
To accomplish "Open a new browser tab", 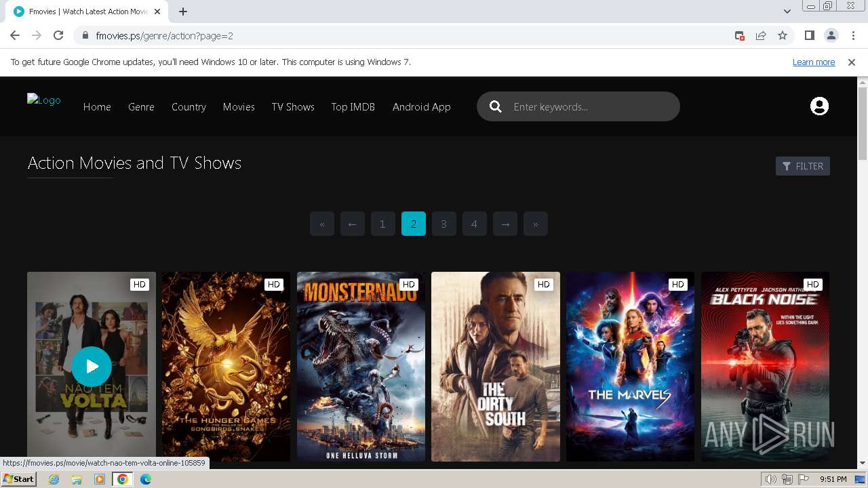I will click(183, 12).
